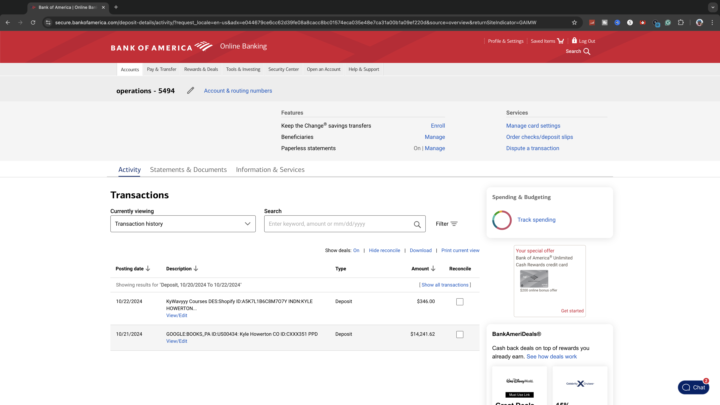Click the Bank of America logo
The height and width of the screenshot is (405, 720).
point(161,46)
